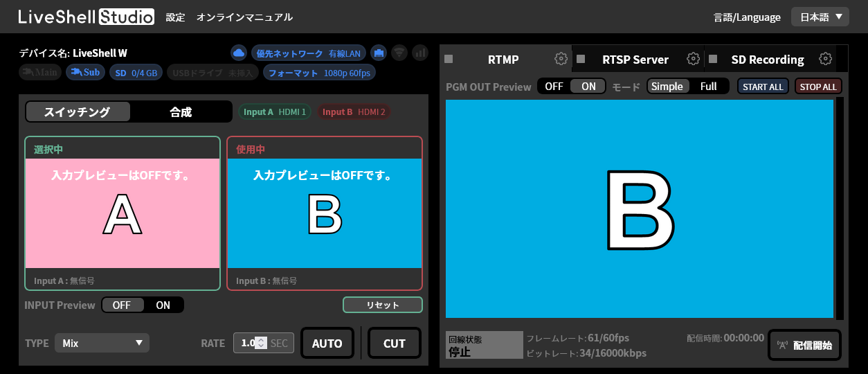This screenshot has width=868, height=374.
Task: Switch to the 合成 tab
Action: (181, 112)
